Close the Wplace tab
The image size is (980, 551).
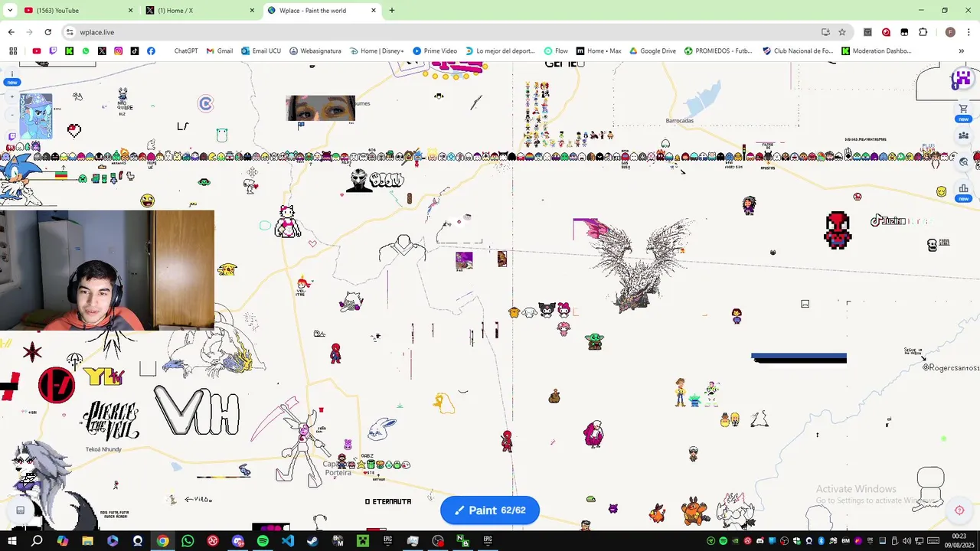click(374, 11)
